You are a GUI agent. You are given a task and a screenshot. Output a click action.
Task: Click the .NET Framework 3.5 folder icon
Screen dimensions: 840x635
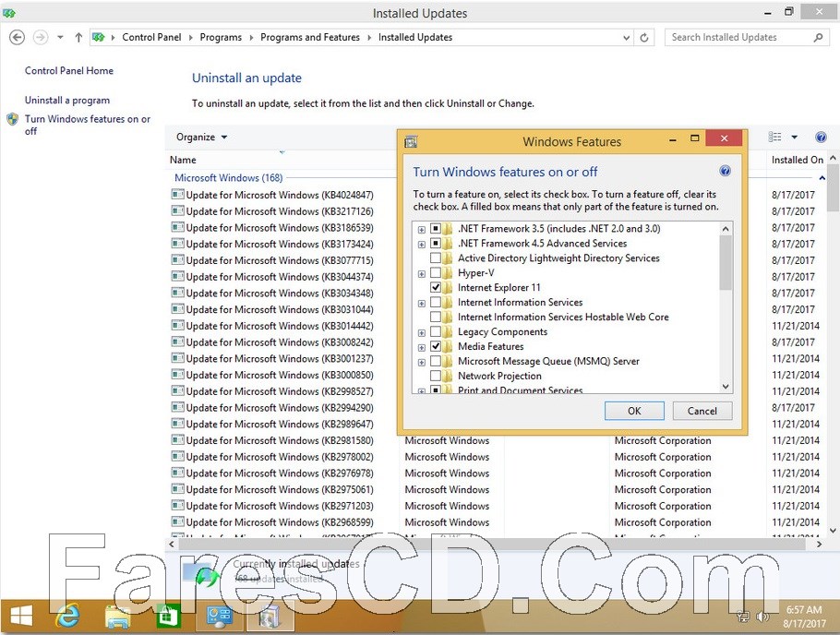pos(448,229)
